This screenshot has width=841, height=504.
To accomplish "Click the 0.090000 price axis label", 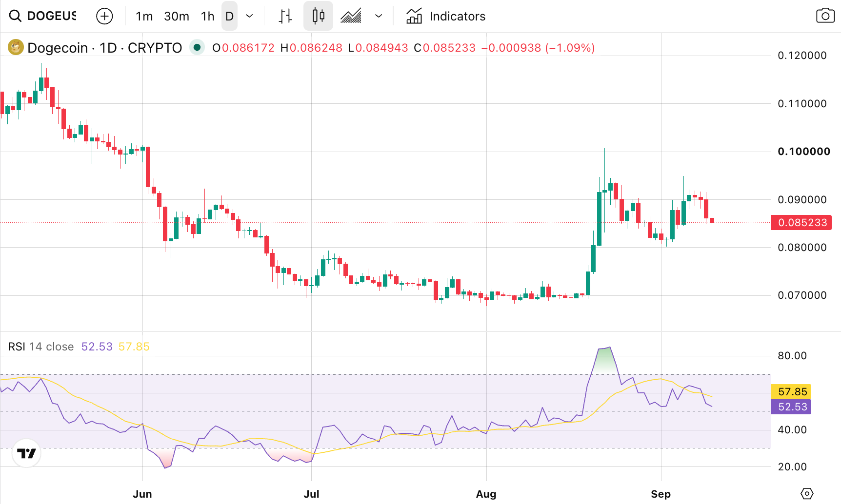I will coord(802,200).
